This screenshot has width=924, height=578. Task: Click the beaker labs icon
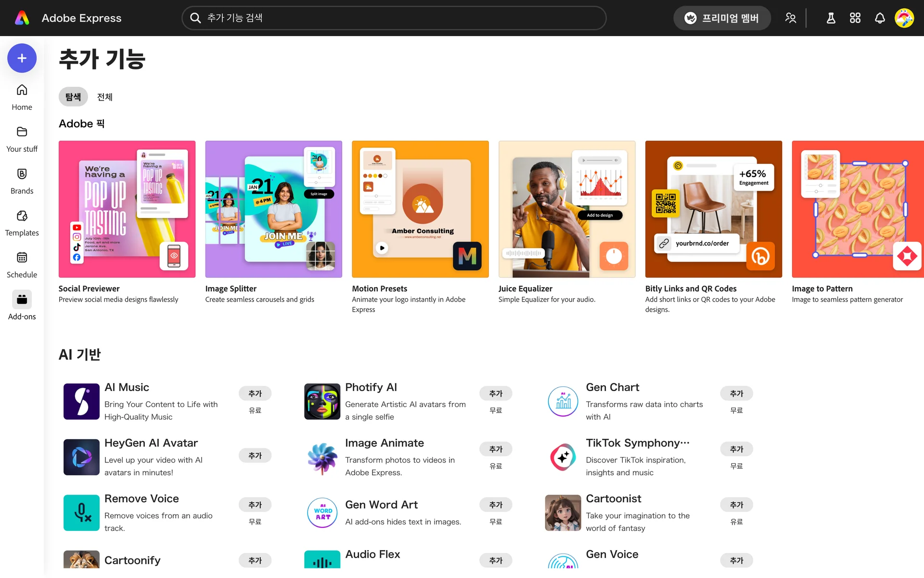[x=831, y=18]
